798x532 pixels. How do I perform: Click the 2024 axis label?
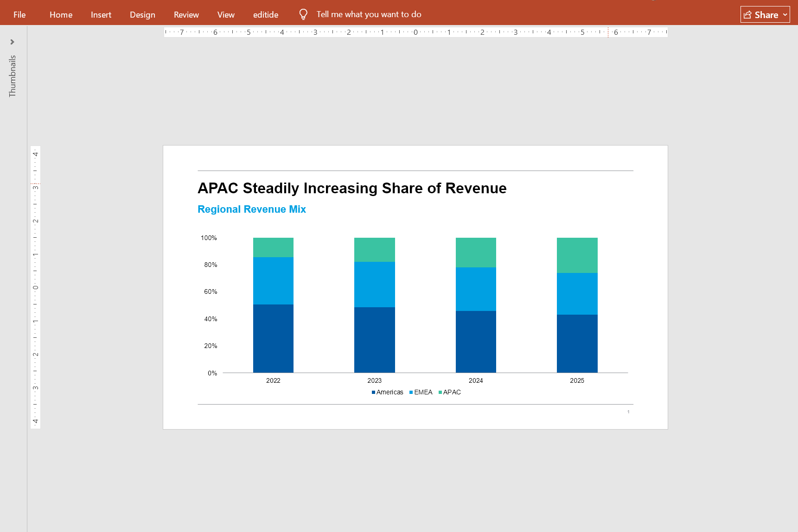coord(476,380)
